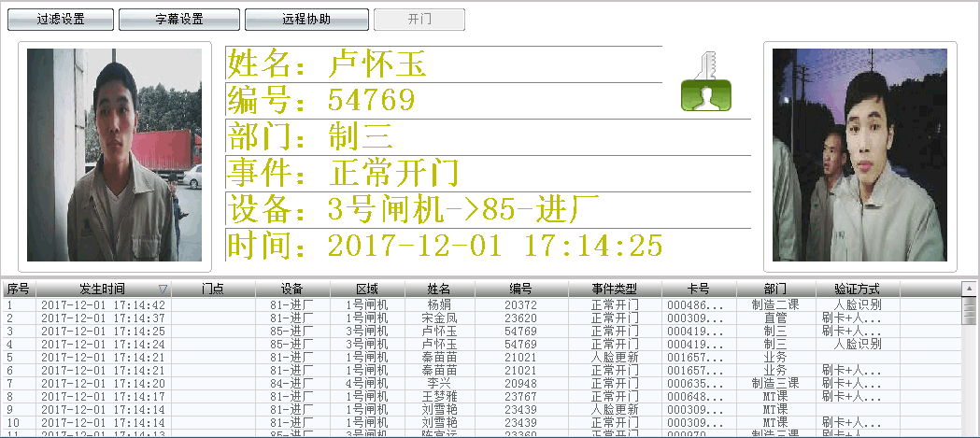Select row 2 record for 宋金凤
Image resolution: width=980 pixels, height=438 pixels.
pos(438,318)
